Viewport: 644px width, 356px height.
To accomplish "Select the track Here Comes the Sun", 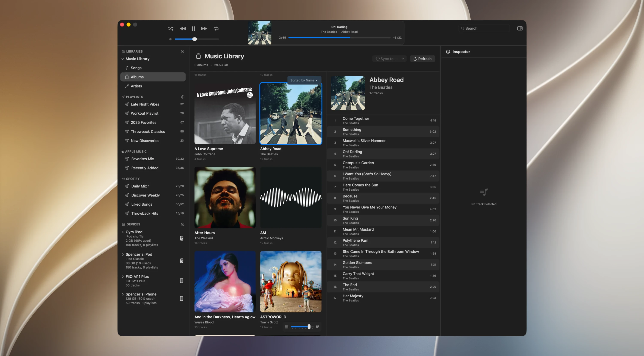I will [x=383, y=187].
